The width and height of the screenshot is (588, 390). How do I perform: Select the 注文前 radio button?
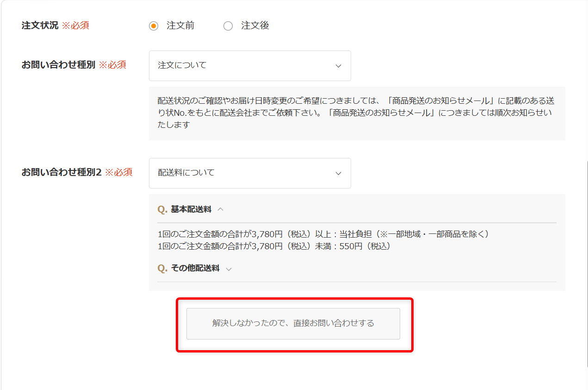pyautogui.click(x=154, y=26)
